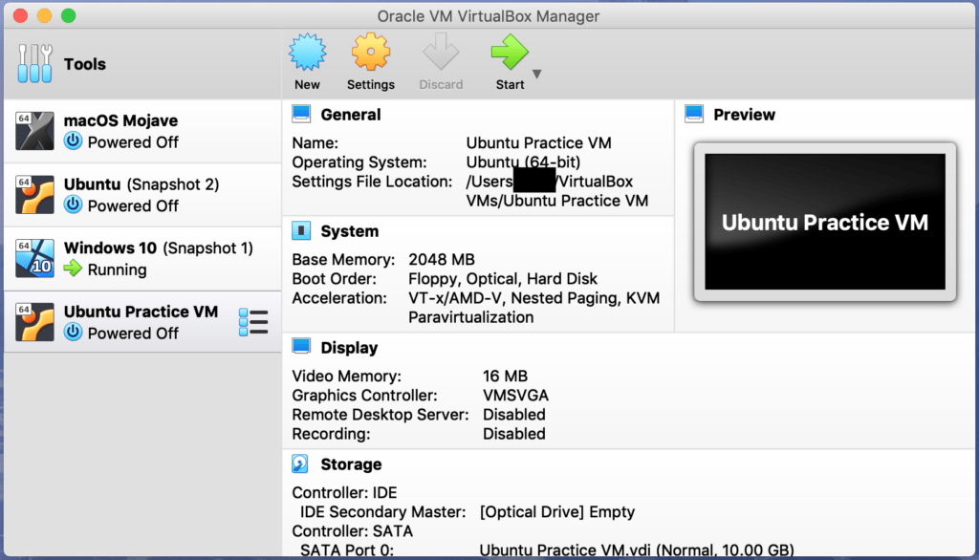Click the Controller: SATA label

(x=352, y=531)
